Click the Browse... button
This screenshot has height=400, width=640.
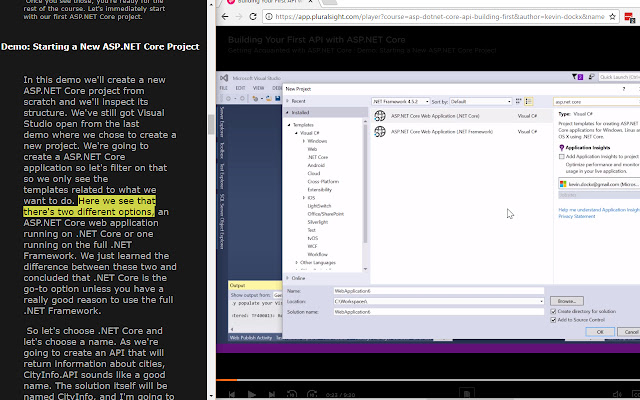(x=567, y=301)
